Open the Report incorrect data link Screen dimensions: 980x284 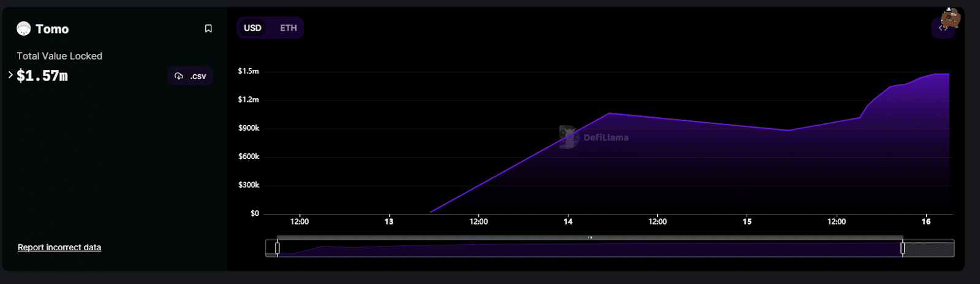click(59, 247)
